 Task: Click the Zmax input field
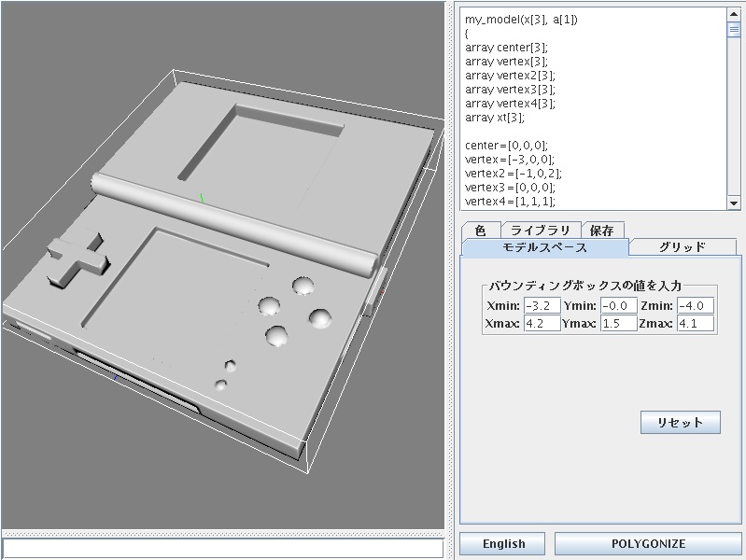coord(696,324)
